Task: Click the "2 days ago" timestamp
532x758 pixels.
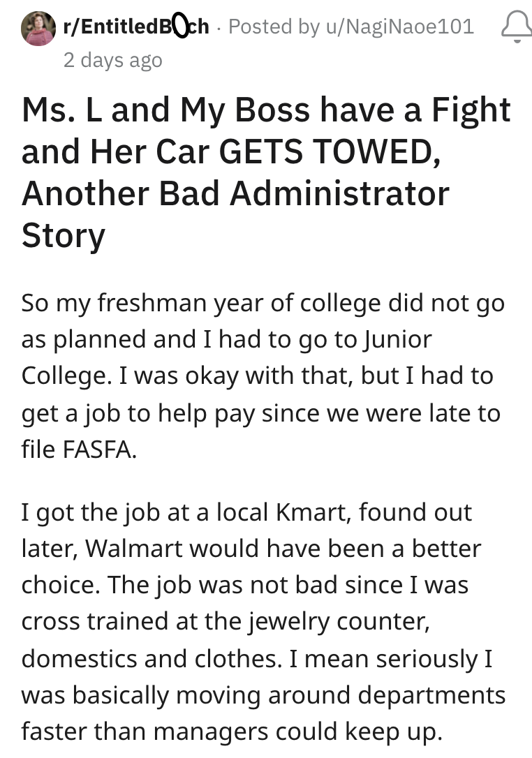Action: pyautogui.click(x=112, y=60)
